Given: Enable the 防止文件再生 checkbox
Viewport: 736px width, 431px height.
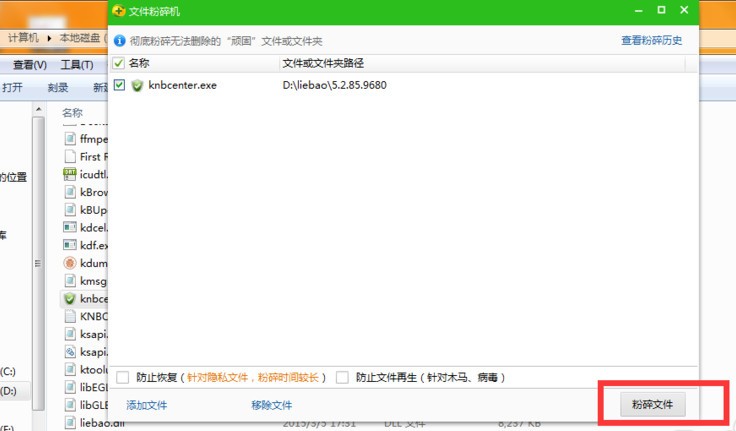Looking at the screenshot, I should 342,377.
